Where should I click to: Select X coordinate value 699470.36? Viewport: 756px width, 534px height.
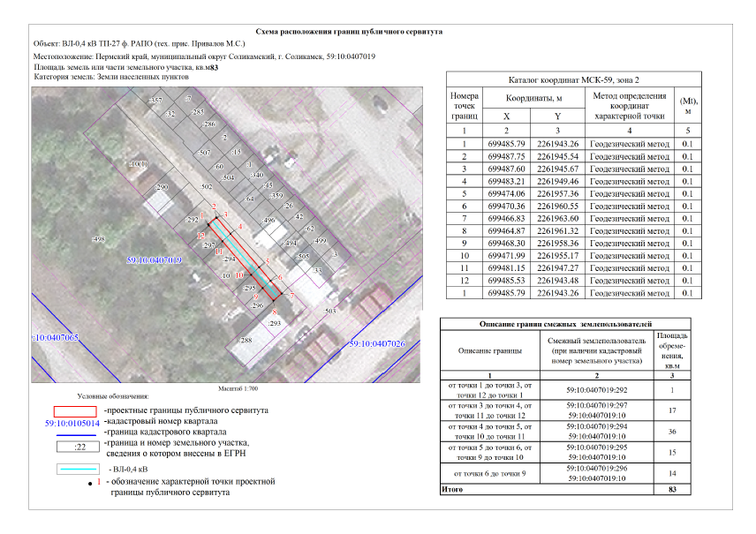point(506,207)
